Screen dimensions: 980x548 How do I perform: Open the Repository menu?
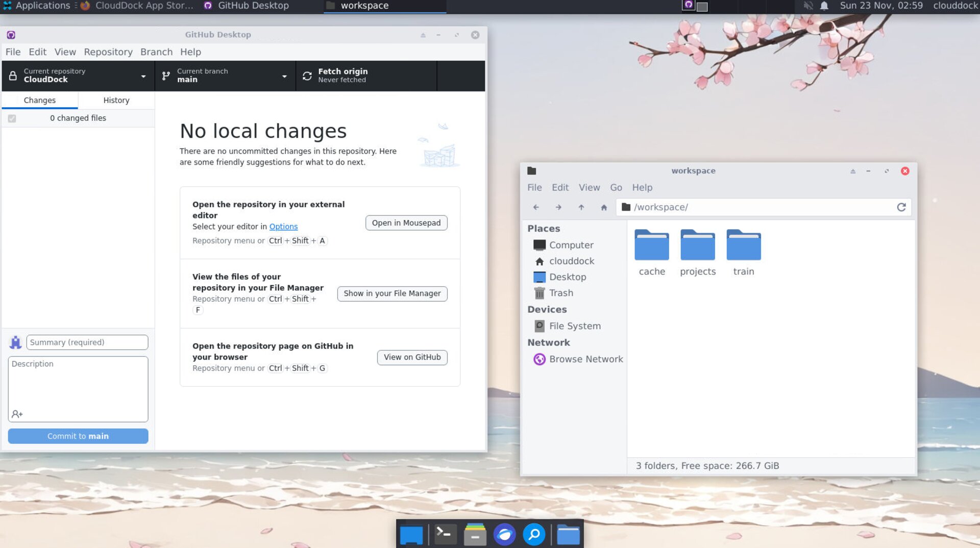[108, 52]
